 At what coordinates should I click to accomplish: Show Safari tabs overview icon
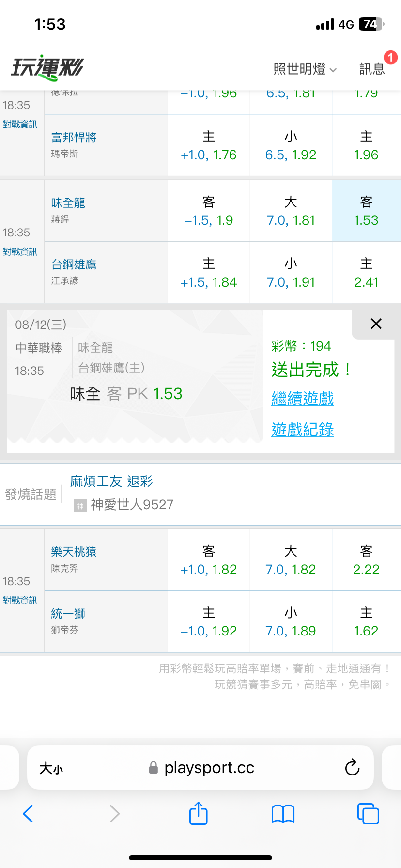[368, 813]
